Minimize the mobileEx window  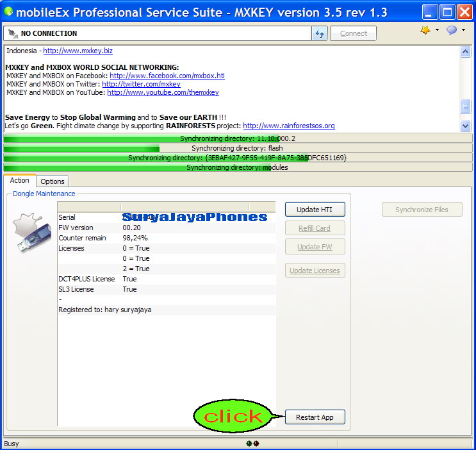click(x=429, y=12)
